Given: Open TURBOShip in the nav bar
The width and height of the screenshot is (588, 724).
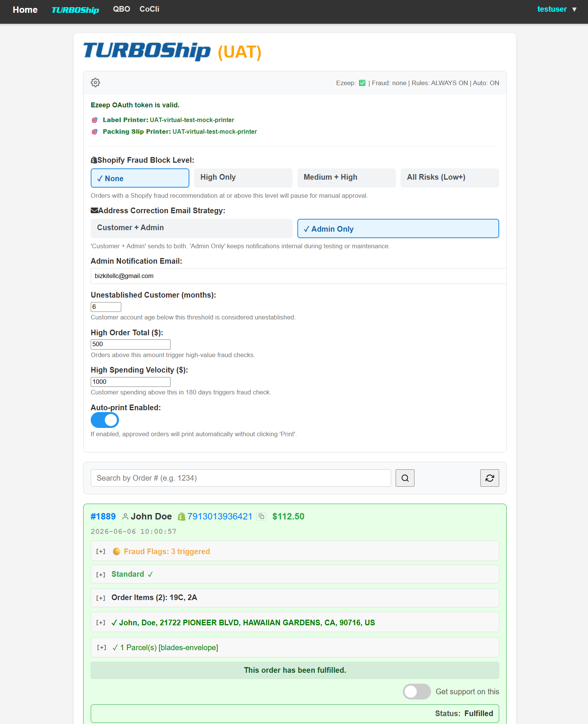Looking at the screenshot, I should point(75,10).
